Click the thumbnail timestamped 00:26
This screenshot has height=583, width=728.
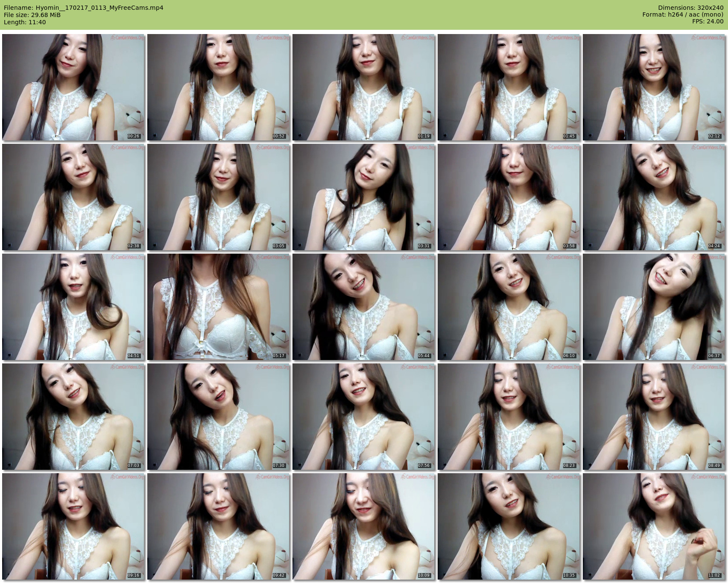point(73,87)
